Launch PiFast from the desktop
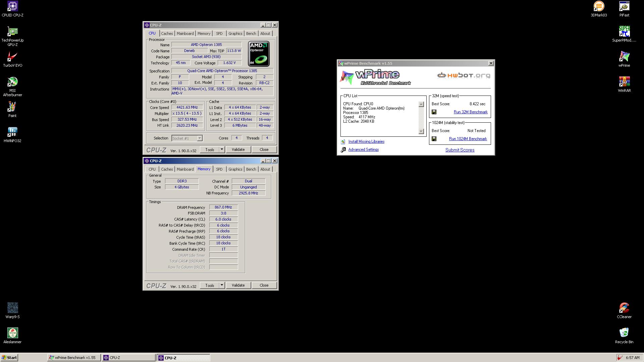Screen dimensions: 644x362 click(x=624, y=9)
